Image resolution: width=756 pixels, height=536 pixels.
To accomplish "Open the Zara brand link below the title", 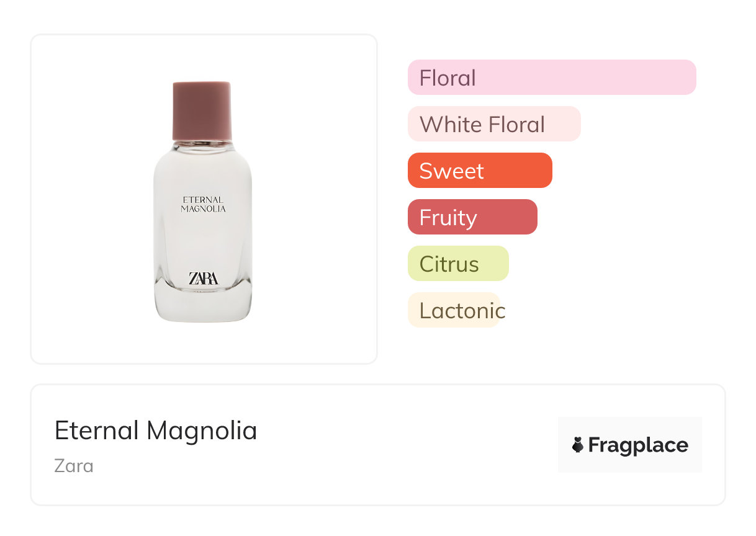I will tap(74, 465).
